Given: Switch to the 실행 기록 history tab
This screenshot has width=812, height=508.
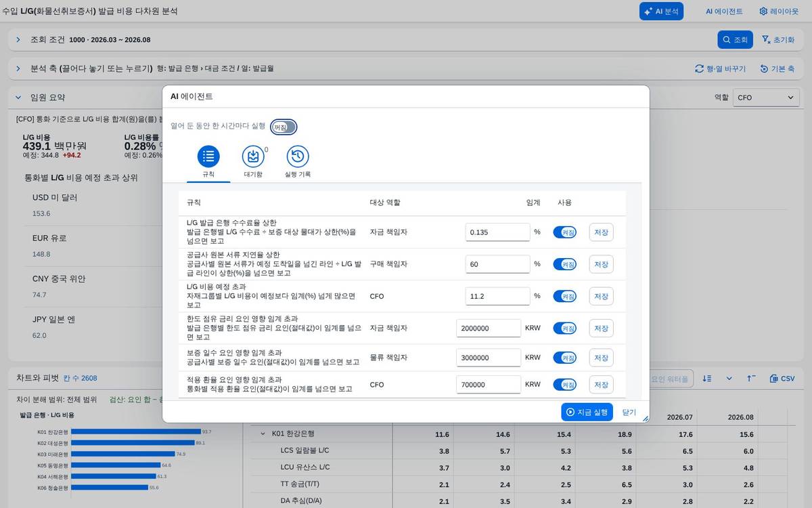Looking at the screenshot, I should tap(298, 163).
